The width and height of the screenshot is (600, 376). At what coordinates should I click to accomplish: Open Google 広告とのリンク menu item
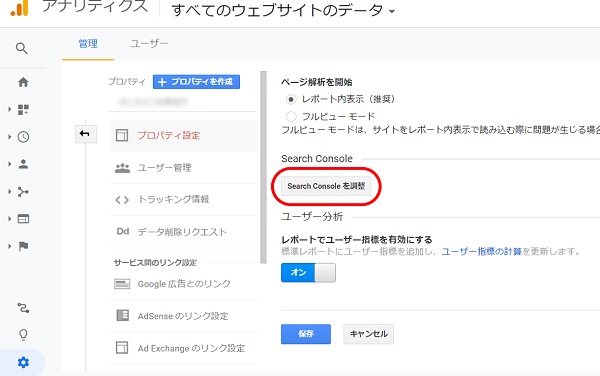pyautogui.click(x=183, y=284)
